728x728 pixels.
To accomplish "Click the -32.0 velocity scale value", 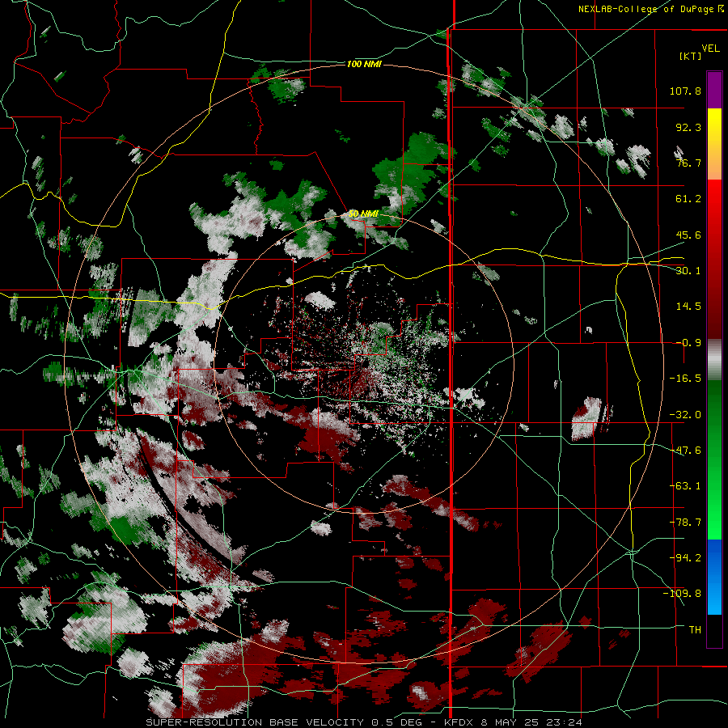I will 685,415.
